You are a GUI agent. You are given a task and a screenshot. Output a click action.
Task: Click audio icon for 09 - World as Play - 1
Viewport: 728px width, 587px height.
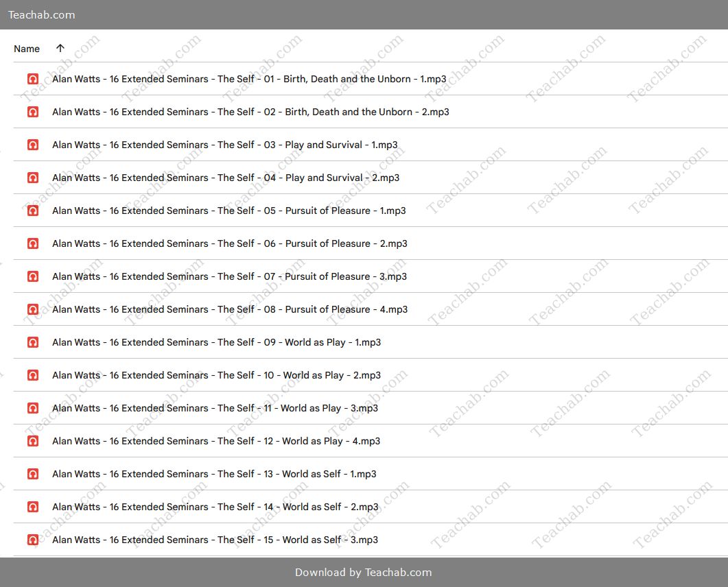(x=33, y=342)
